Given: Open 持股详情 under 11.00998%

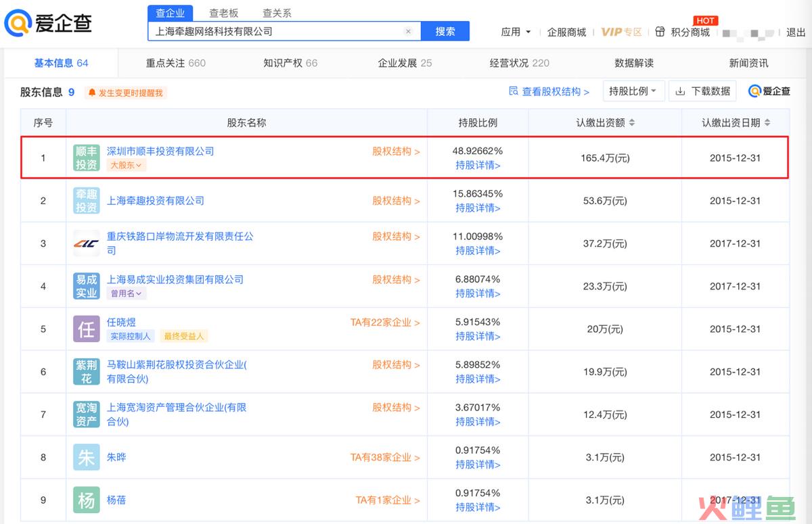Looking at the screenshot, I should pyautogui.click(x=478, y=250).
